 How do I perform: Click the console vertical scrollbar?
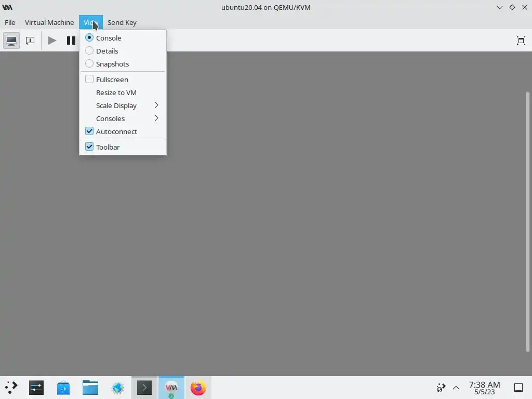(x=528, y=221)
